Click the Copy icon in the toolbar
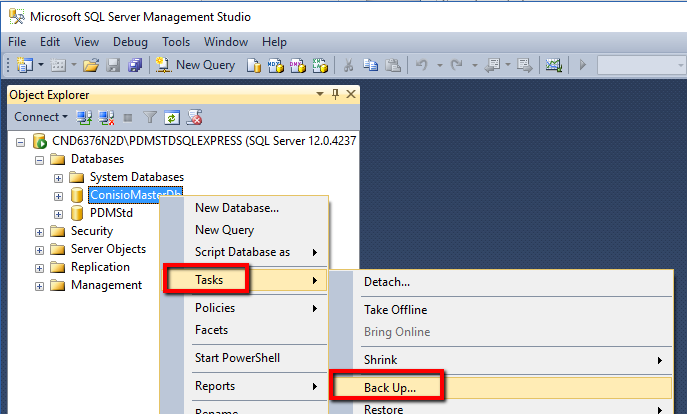 tap(371, 65)
